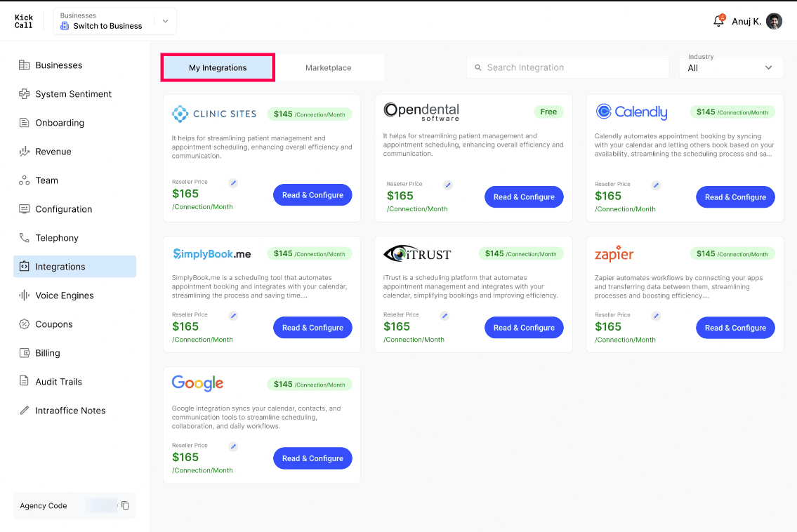This screenshot has height=532, width=797.
Task: Click the Team sidebar icon
Action: [x=24, y=180]
